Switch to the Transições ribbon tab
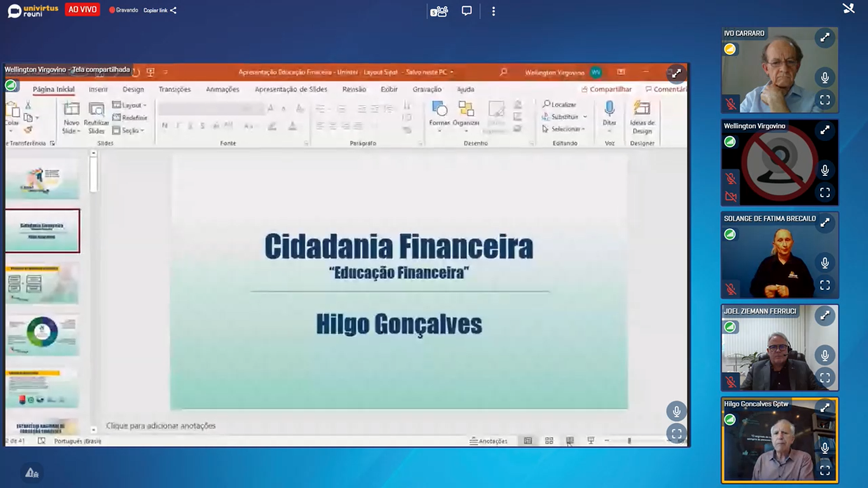The height and width of the screenshot is (488, 868). (175, 90)
